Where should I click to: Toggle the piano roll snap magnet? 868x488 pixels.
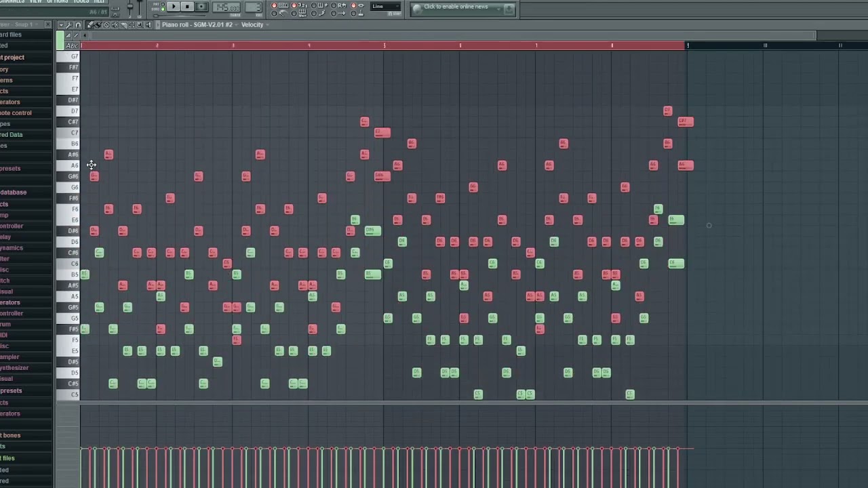78,24
